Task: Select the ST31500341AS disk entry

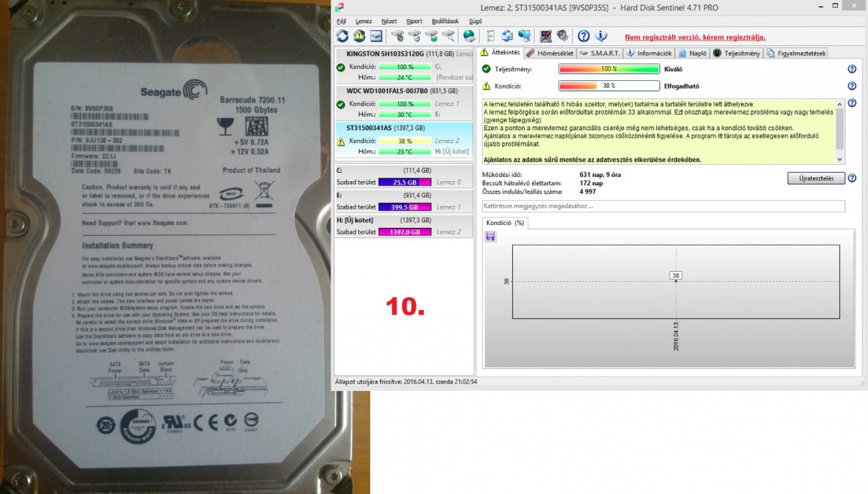Action: [404, 140]
